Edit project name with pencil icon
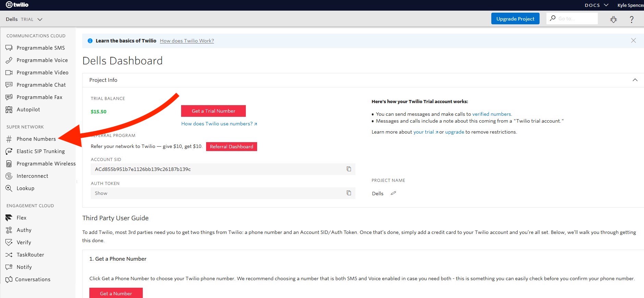The height and width of the screenshot is (298, 644). 393,193
